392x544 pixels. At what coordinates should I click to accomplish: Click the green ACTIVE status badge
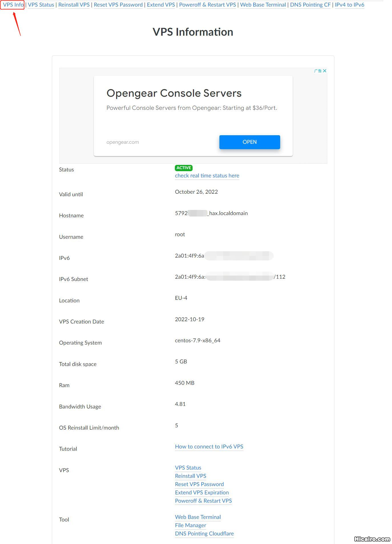tap(183, 168)
